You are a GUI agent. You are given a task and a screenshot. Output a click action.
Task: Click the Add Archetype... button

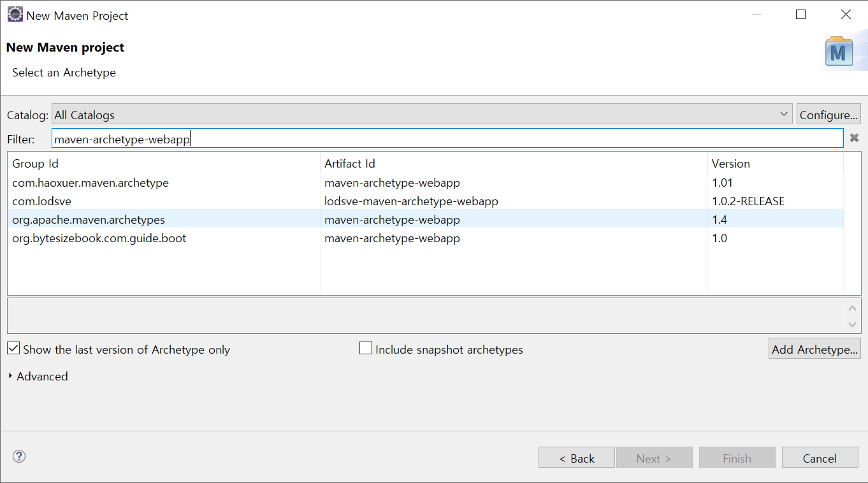pos(814,349)
